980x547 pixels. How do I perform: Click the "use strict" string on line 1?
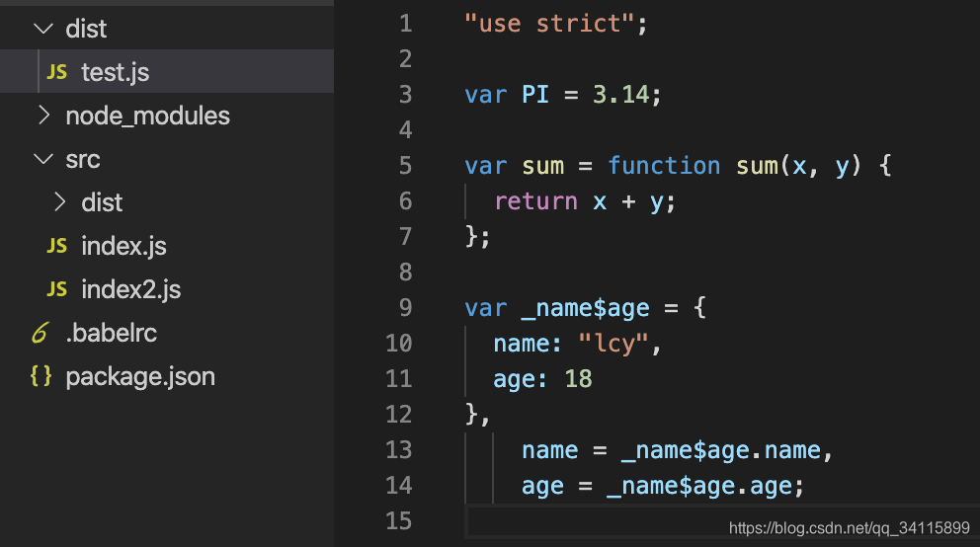(x=548, y=24)
